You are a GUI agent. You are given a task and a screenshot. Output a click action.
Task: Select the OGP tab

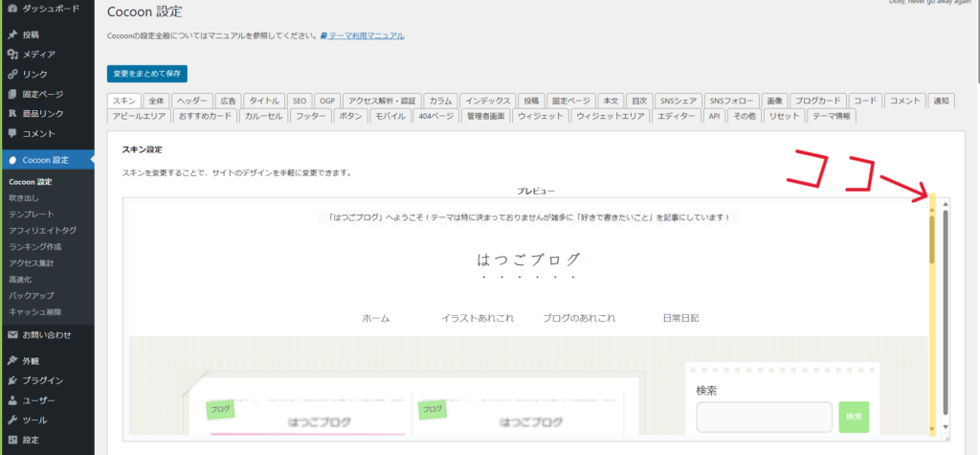(x=327, y=101)
